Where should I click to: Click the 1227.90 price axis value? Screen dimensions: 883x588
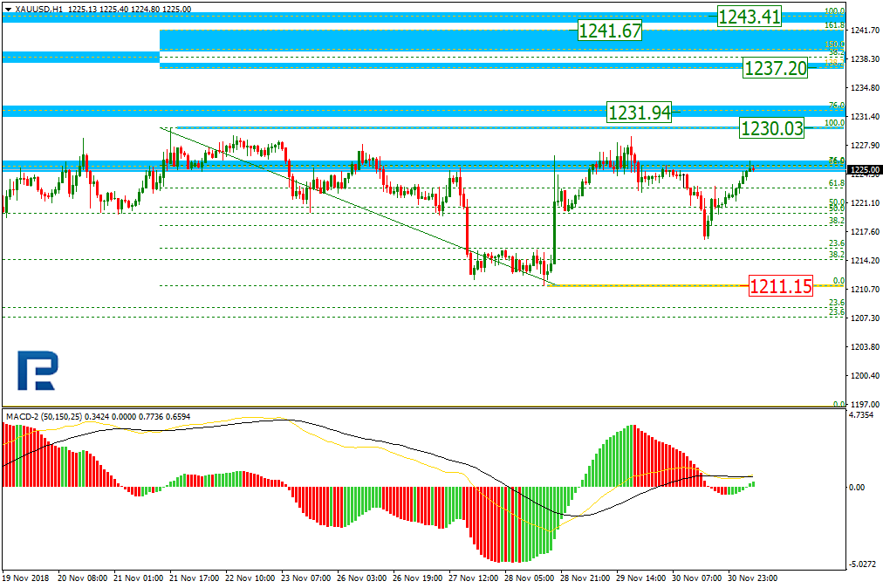(866, 145)
